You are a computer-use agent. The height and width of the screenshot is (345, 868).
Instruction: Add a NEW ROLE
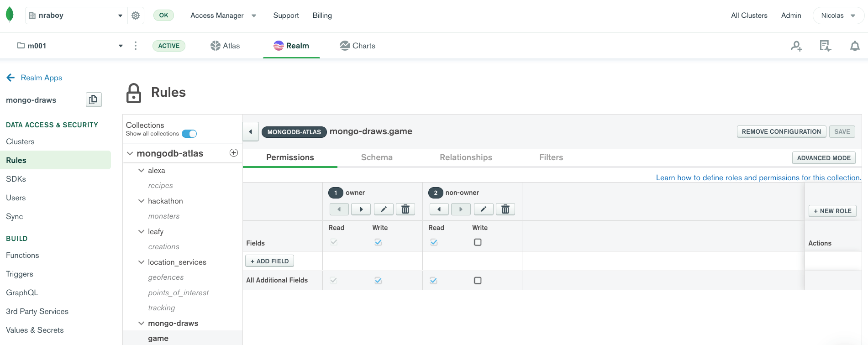832,211
